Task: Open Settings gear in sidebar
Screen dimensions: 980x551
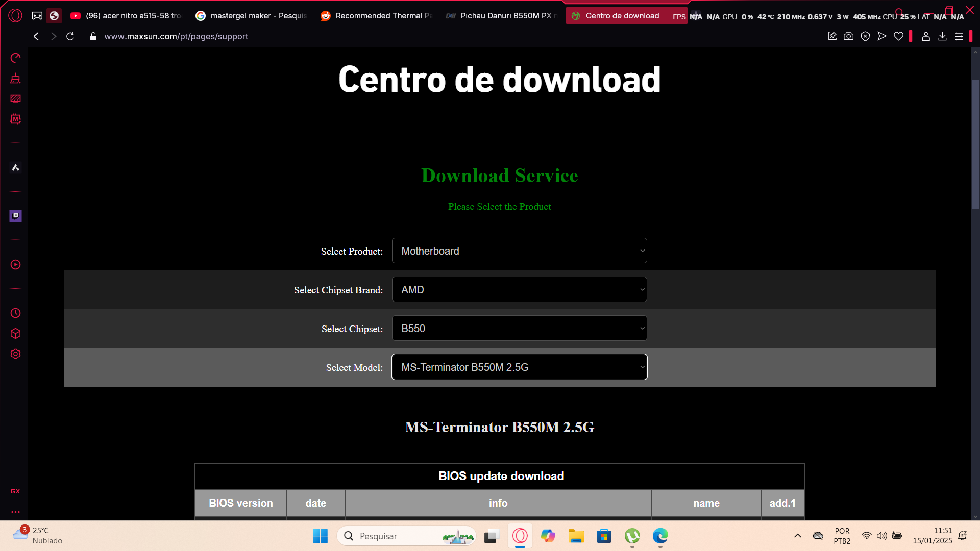Action: [15, 354]
